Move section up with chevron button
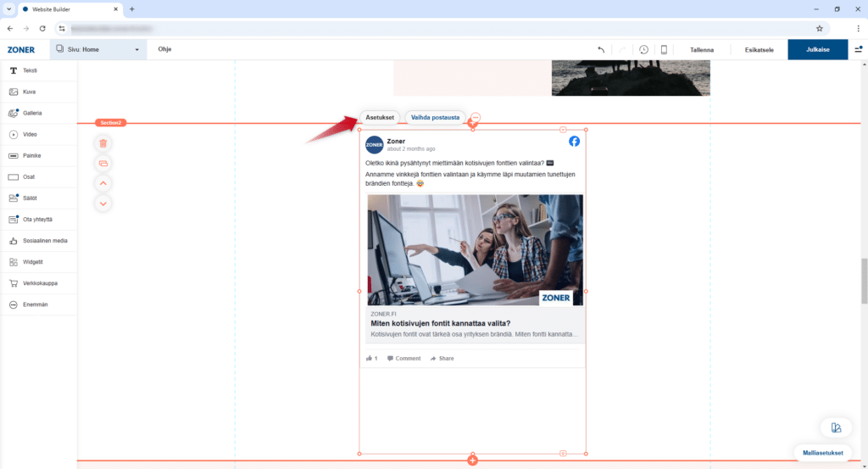Screen dimensions: 868x469 [103, 183]
